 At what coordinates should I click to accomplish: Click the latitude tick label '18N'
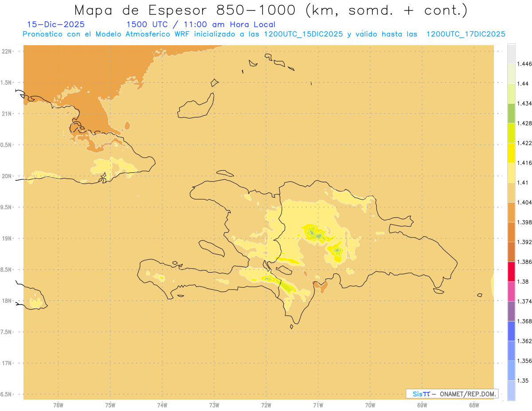click(7, 301)
